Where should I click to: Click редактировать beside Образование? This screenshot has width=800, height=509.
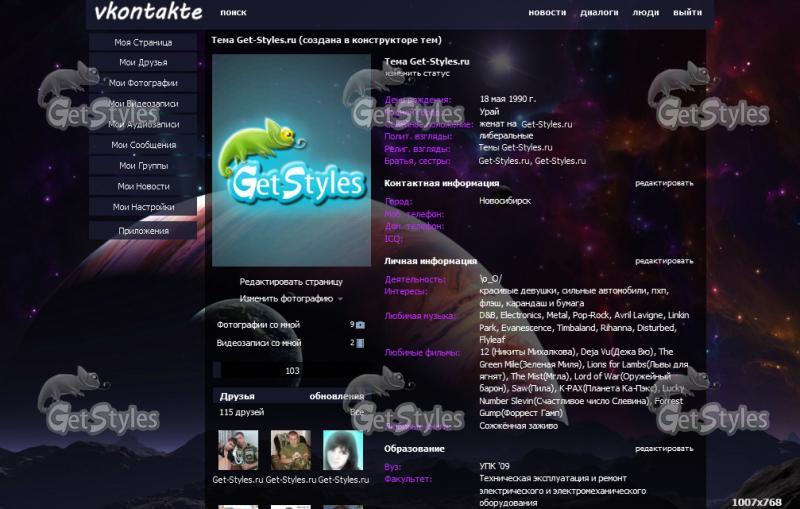[664, 449]
